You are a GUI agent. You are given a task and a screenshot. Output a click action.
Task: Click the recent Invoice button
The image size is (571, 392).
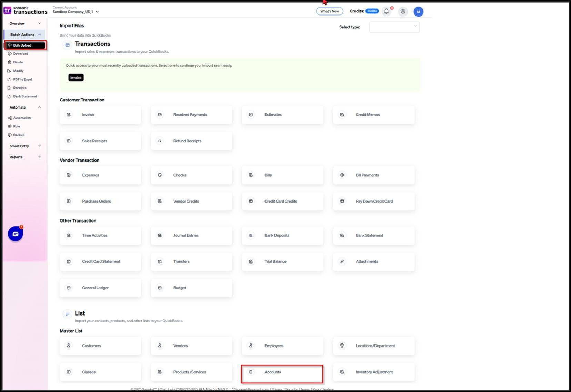click(x=76, y=78)
